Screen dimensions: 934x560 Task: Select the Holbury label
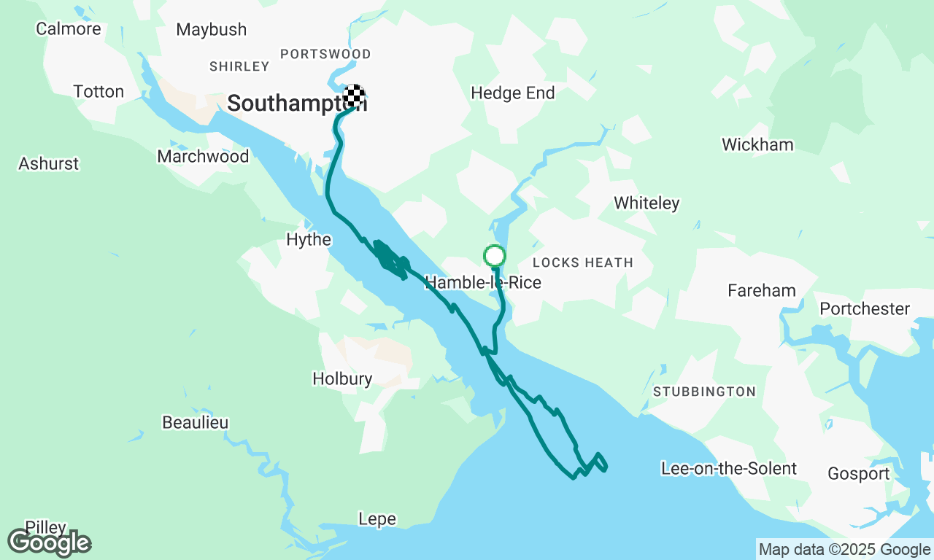click(342, 378)
